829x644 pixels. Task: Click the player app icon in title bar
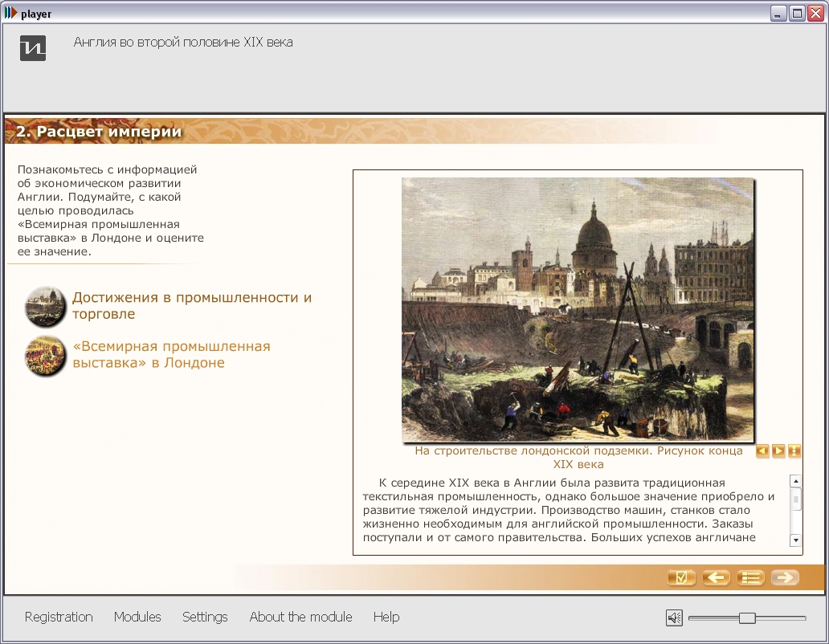[10, 13]
